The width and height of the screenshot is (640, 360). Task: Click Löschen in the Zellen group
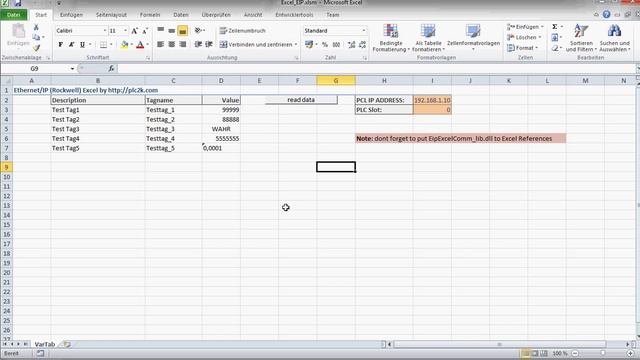524,37
